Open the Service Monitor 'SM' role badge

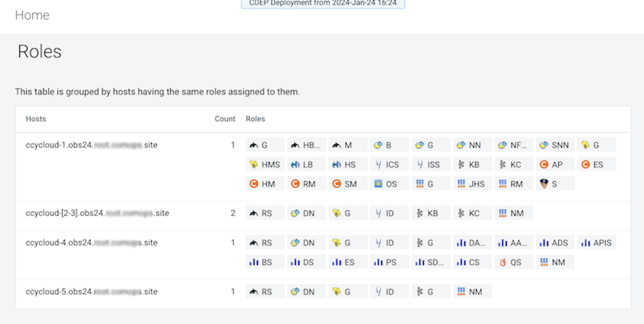point(348,184)
